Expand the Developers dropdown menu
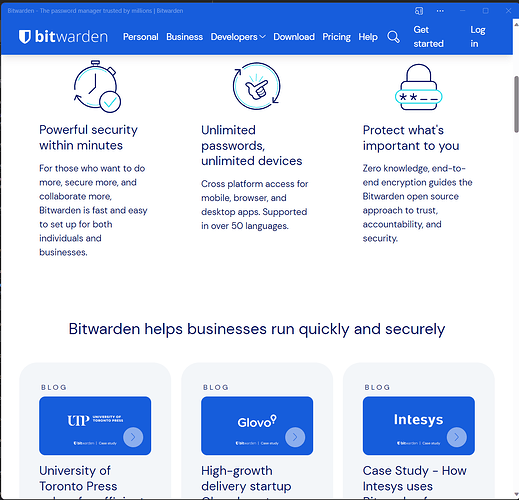This screenshot has height=500, width=519. coord(238,37)
